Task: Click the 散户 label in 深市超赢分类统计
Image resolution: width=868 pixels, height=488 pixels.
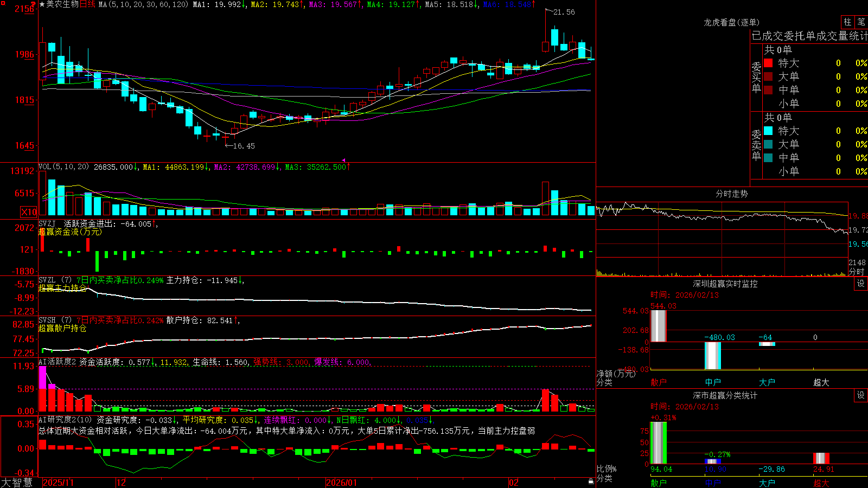Action: 659,483
